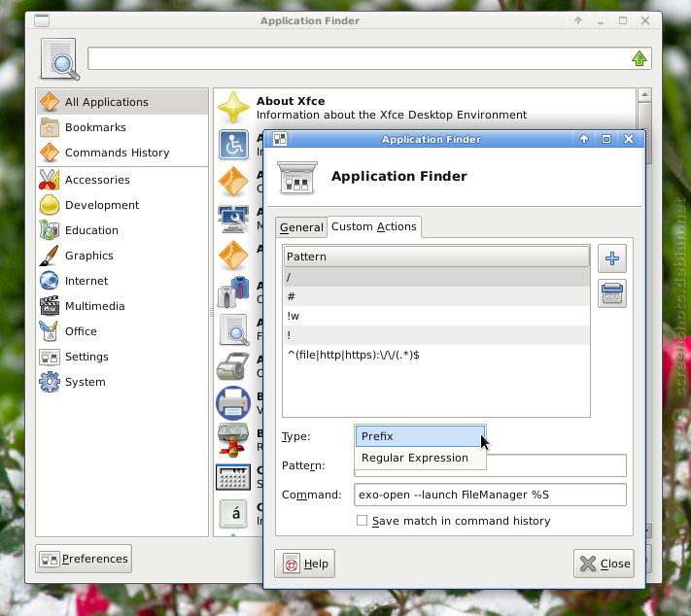Click the Help button
Image resolution: width=691 pixels, height=616 pixels.
click(x=304, y=564)
